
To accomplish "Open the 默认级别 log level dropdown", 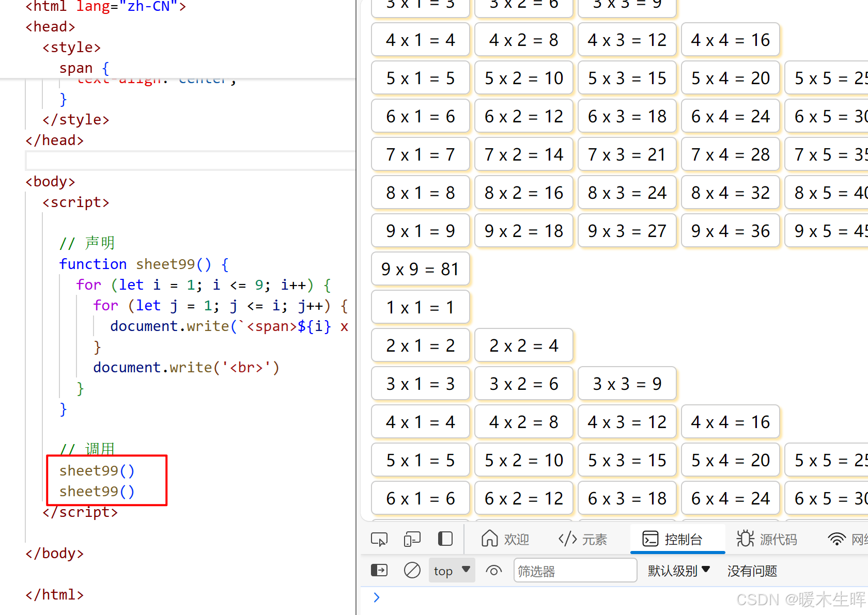I will [679, 571].
